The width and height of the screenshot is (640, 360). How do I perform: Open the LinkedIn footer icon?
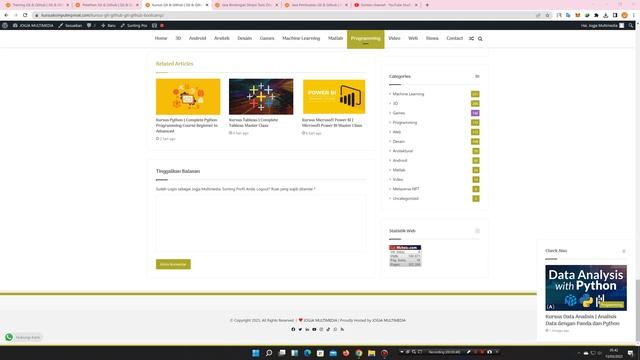(307, 329)
